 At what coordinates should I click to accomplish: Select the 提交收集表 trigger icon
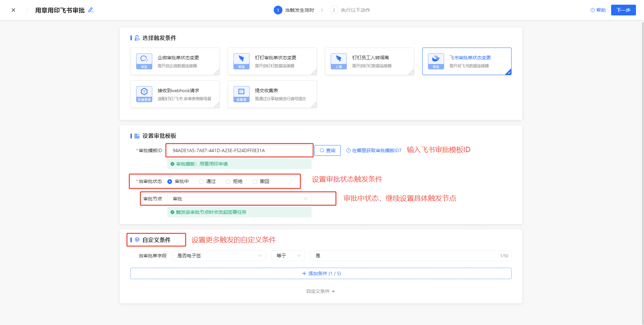point(241,94)
